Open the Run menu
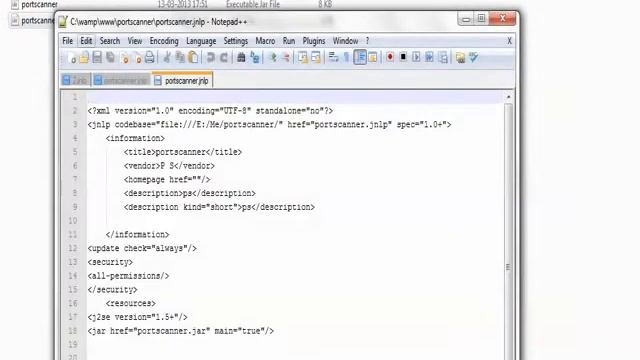This screenshot has width=640, height=360. pos(289,41)
